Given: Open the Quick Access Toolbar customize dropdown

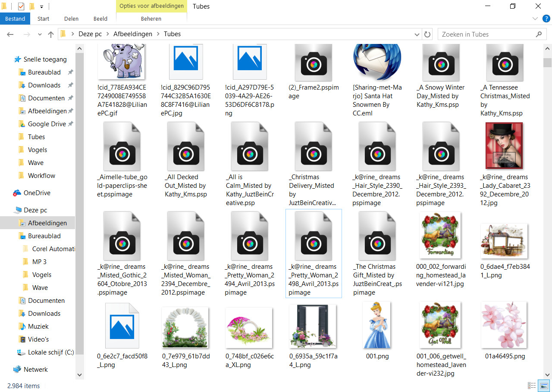Looking at the screenshot, I should click(x=41, y=6).
